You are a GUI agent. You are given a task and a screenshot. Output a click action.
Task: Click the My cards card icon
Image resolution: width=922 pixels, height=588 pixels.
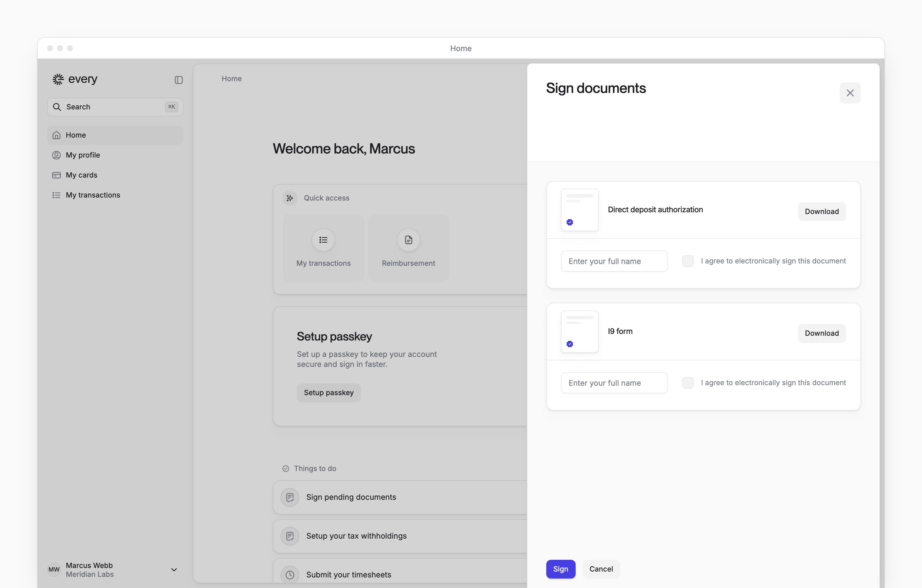56,175
